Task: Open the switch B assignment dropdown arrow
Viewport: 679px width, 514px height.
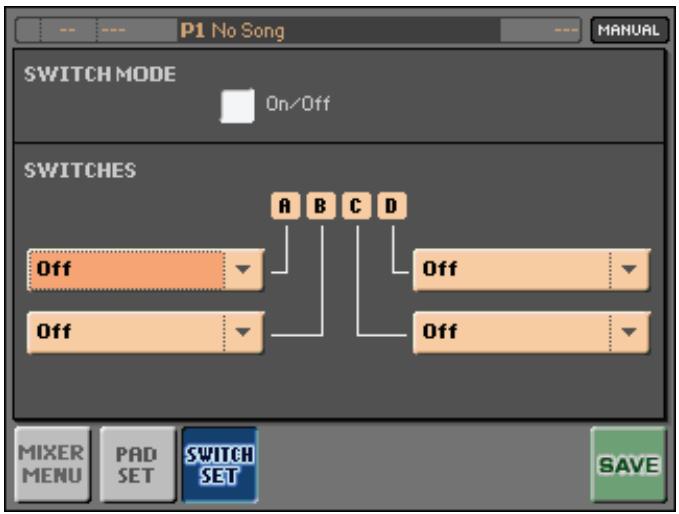Action: pos(243,332)
